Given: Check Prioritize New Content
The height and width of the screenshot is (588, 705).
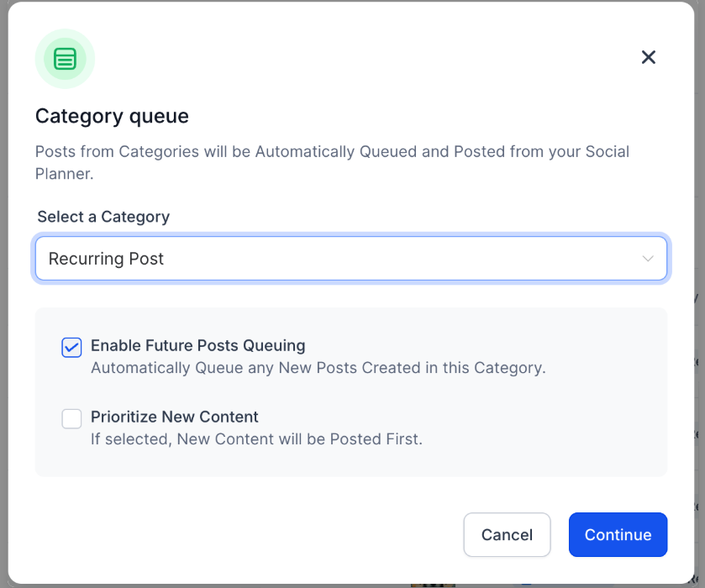Looking at the screenshot, I should tap(71, 419).
